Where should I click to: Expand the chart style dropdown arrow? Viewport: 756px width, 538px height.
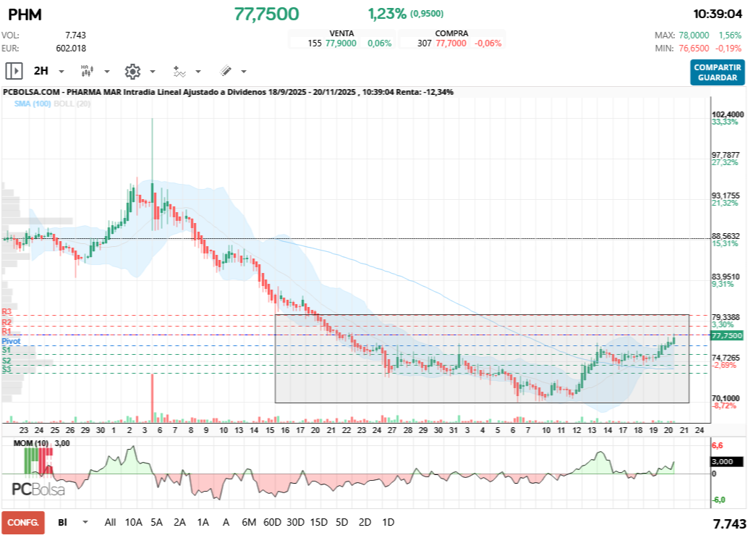pos(106,71)
